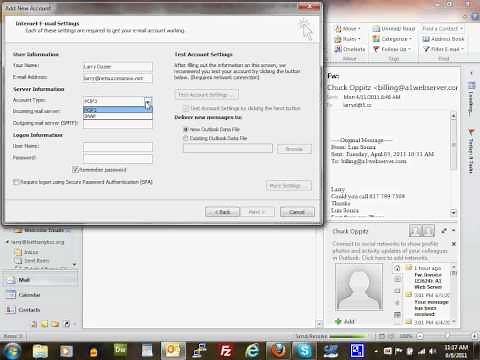
Task: Click the Filter E-mail funnel icon
Action: point(426,49)
